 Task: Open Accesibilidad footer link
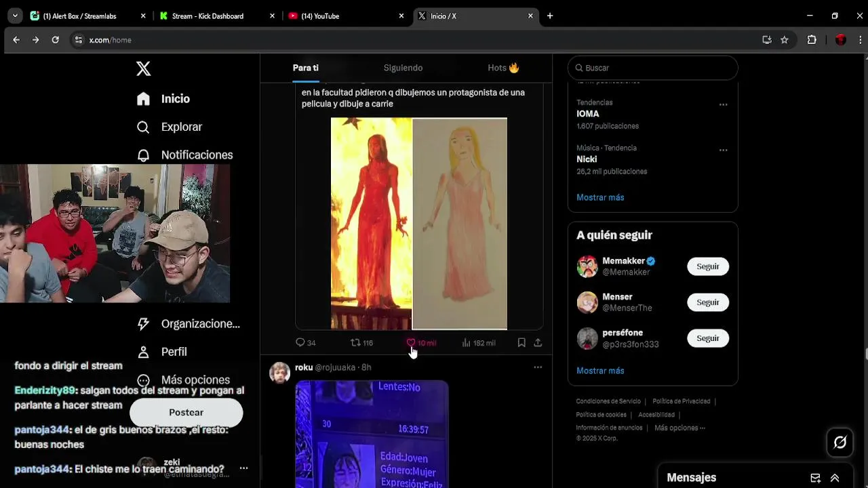pos(656,415)
